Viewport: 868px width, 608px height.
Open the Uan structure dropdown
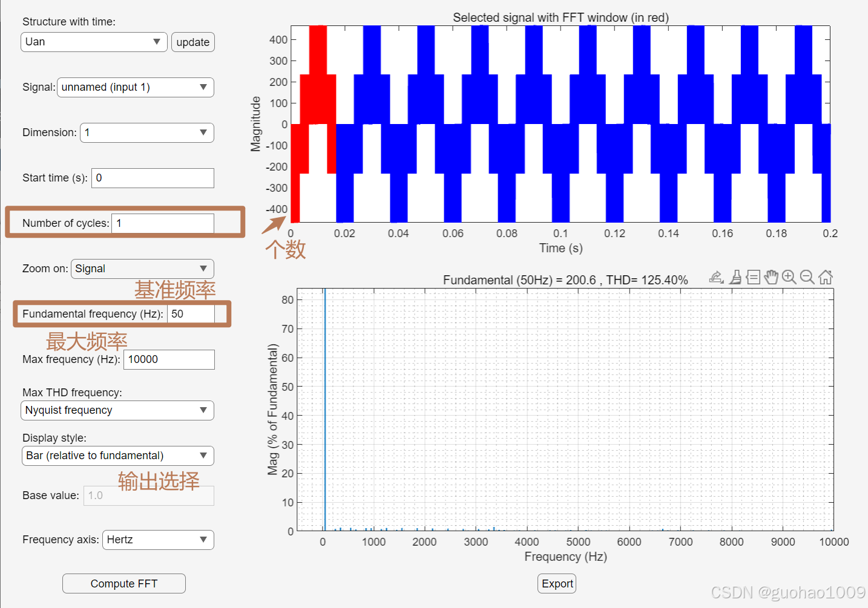click(93, 42)
